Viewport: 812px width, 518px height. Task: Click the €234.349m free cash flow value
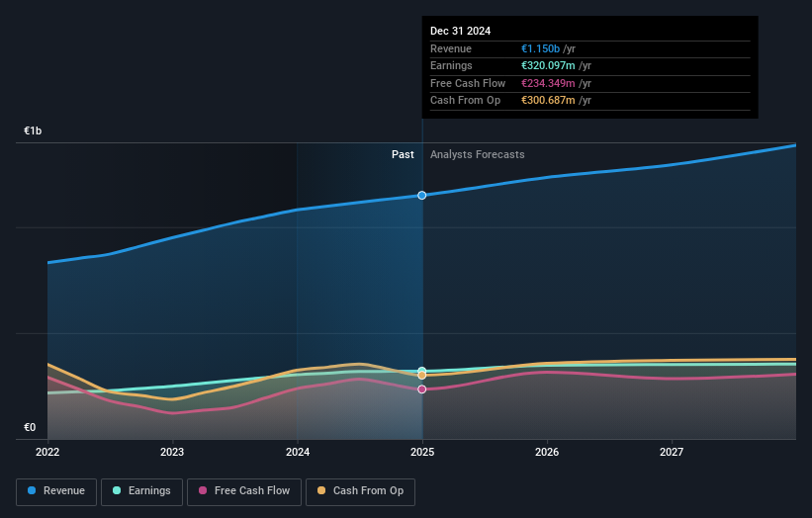548,83
